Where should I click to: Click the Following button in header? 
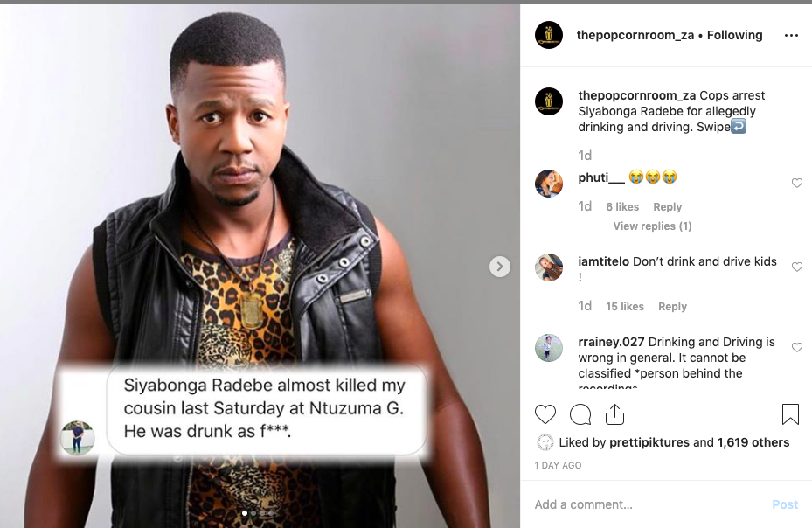pos(734,36)
